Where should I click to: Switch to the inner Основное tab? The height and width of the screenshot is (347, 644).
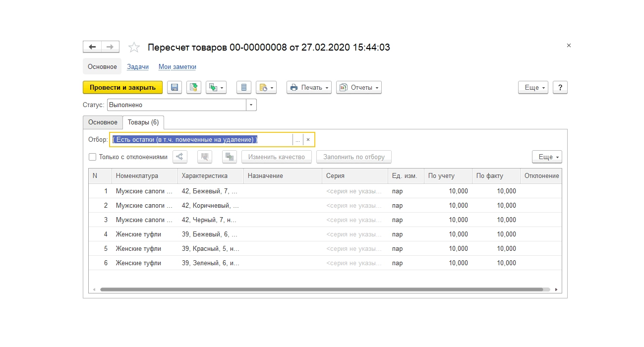coord(103,122)
